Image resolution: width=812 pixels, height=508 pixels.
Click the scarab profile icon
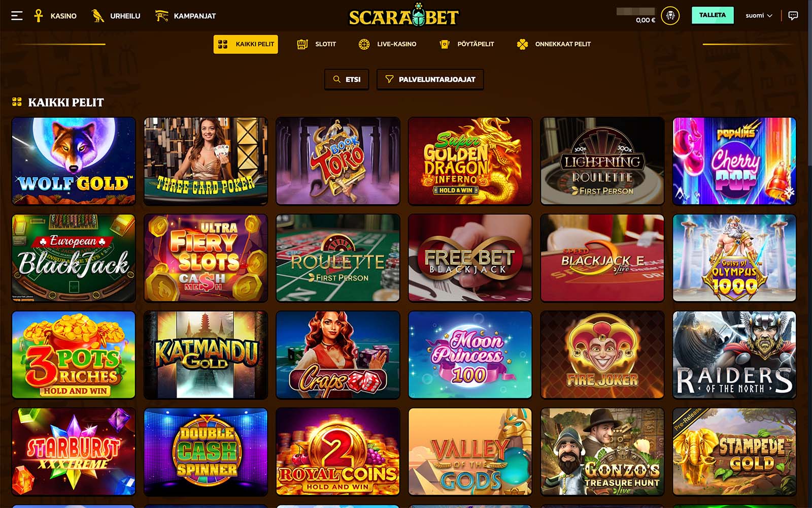pos(670,16)
